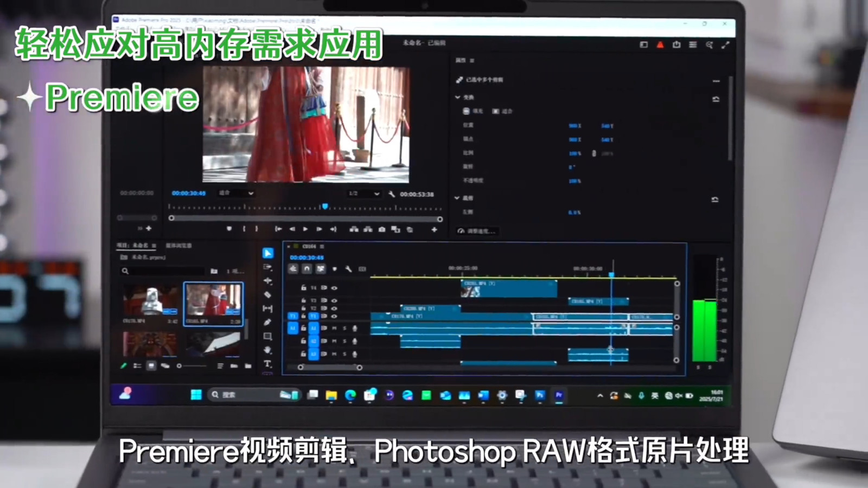Toggle captions track button in timeline

click(362, 268)
